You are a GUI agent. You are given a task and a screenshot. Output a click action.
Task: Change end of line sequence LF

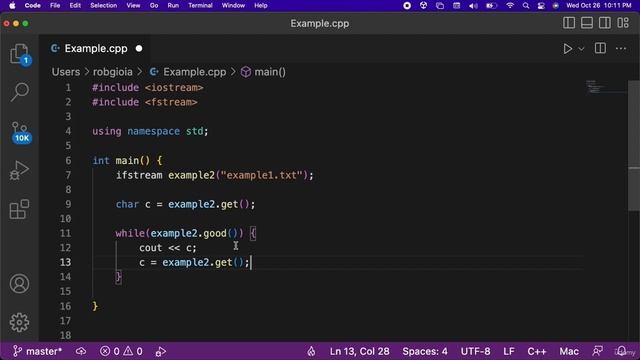(509, 351)
